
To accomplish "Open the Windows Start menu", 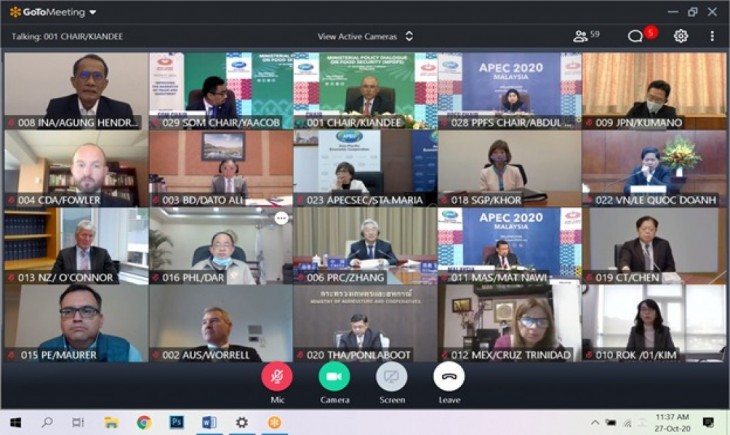I will [x=15, y=422].
